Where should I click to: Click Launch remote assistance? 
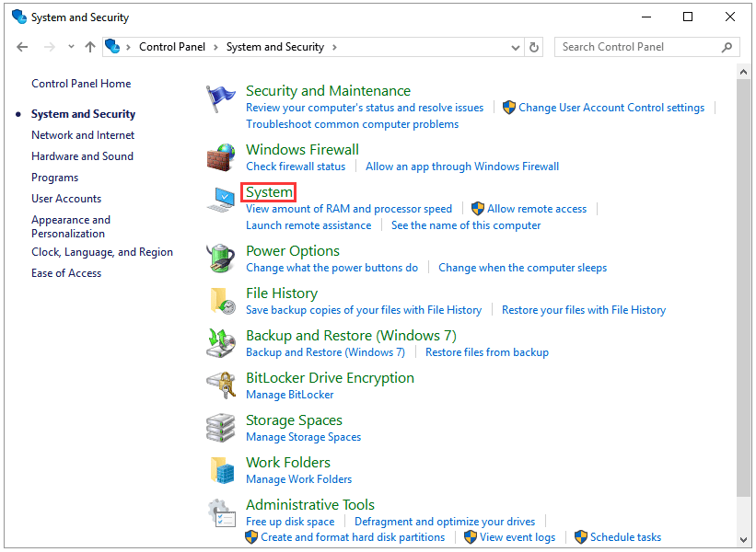[x=308, y=225]
